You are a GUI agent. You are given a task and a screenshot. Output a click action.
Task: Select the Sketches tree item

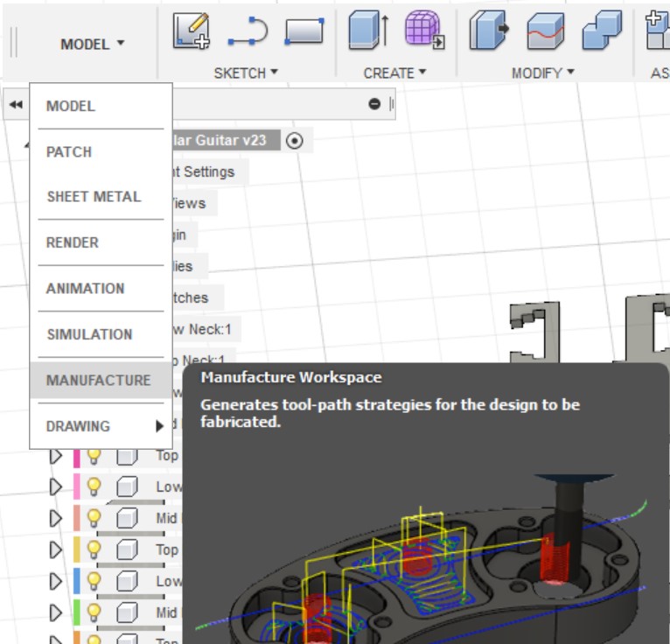click(x=198, y=297)
